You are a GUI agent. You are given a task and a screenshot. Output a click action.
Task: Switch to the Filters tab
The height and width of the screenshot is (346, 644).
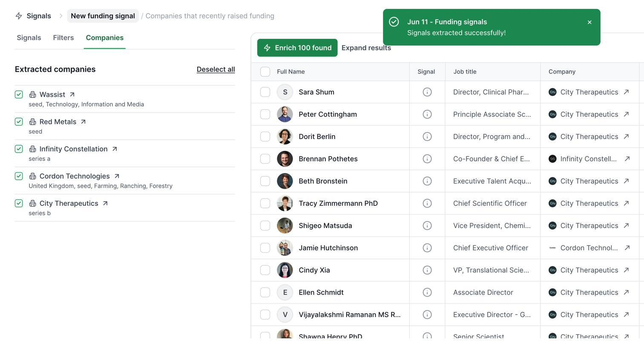63,38
